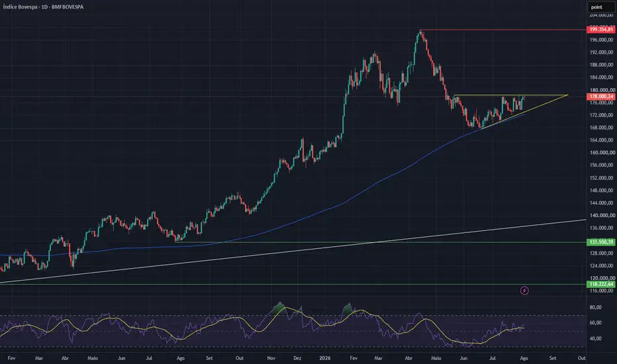Click 140.000,00 on the price axis
The image size is (617, 364).
pyautogui.click(x=601, y=216)
